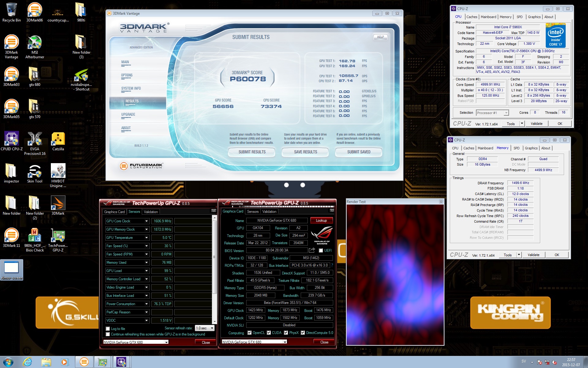
Task: Open Mainboard tab in upper CPU-Z
Action: tap(488, 17)
